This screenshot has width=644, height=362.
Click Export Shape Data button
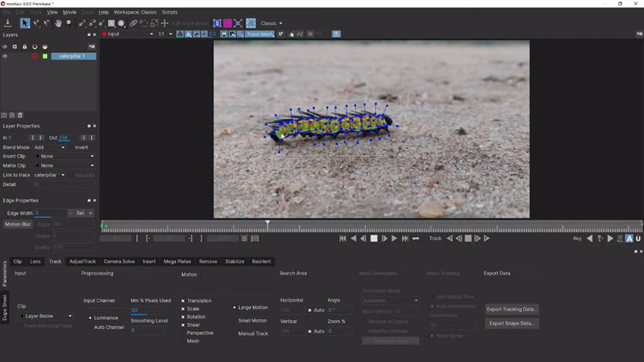pyautogui.click(x=511, y=323)
